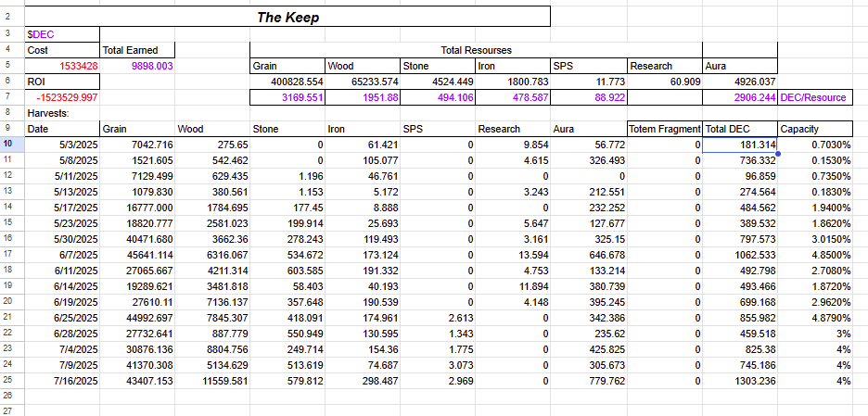Click the "Harvests:" label cell

[x=61, y=113]
